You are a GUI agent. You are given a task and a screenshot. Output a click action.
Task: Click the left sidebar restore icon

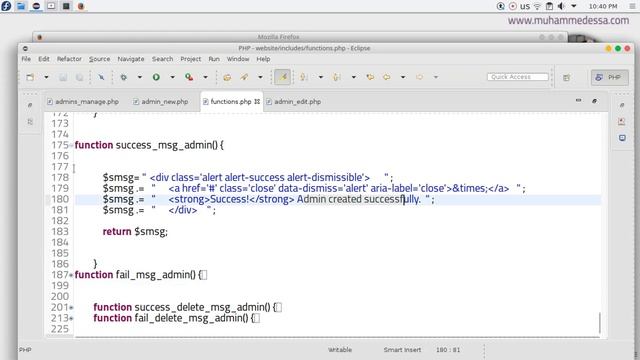tap(30, 105)
